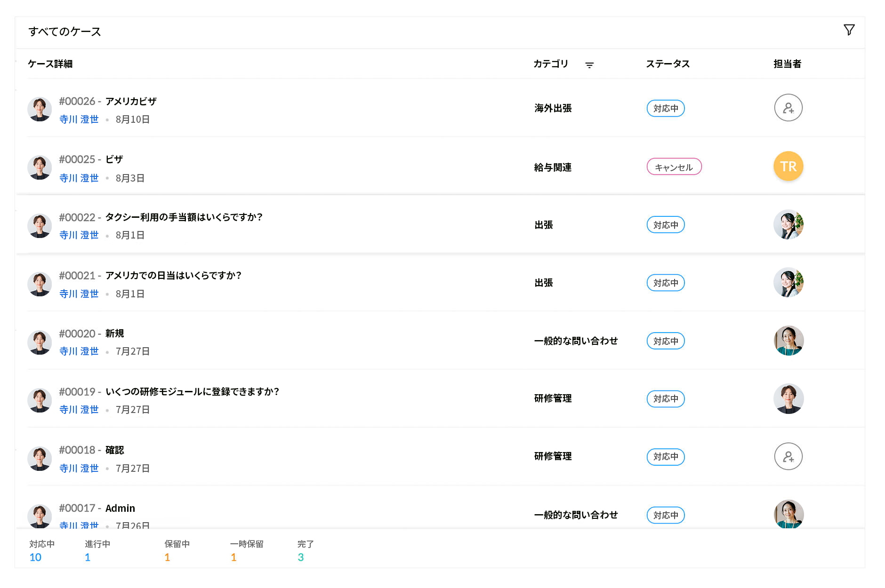Select the すべてのケース list title
This screenshot has width=885, height=588.
pyautogui.click(x=64, y=32)
